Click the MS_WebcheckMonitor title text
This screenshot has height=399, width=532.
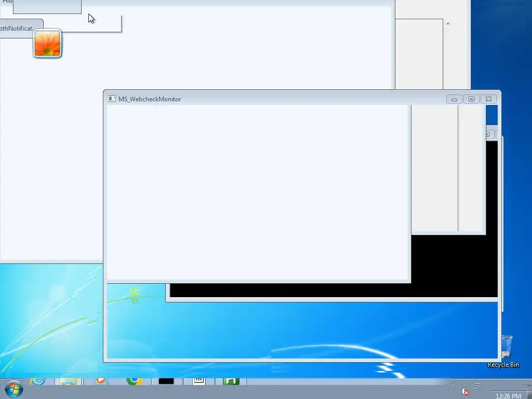coord(150,99)
